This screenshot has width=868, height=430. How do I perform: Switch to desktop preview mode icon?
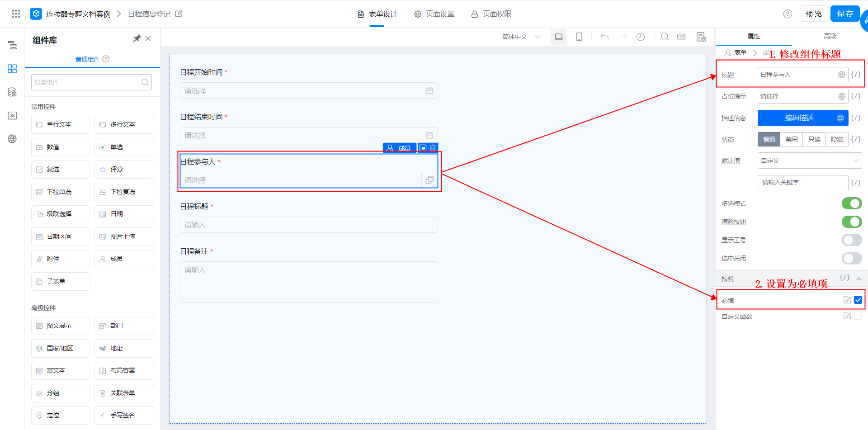[559, 37]
